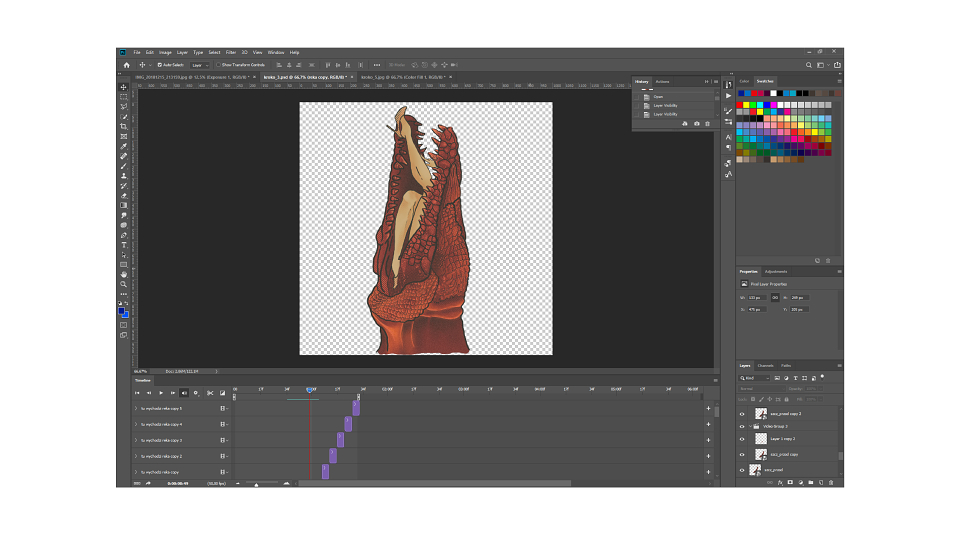Select the Eyedropper tool
This screenshot has height=540, width=960.
click(124, 146)
